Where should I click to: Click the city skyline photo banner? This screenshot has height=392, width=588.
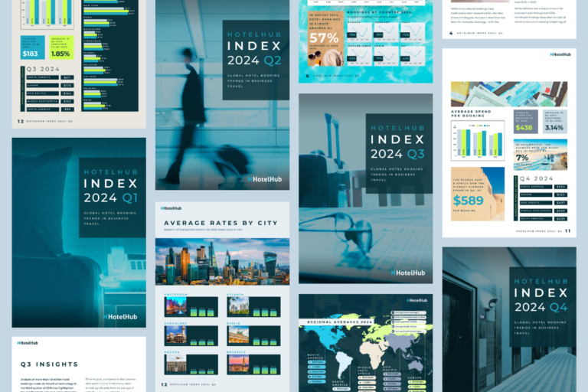point(222,262)
